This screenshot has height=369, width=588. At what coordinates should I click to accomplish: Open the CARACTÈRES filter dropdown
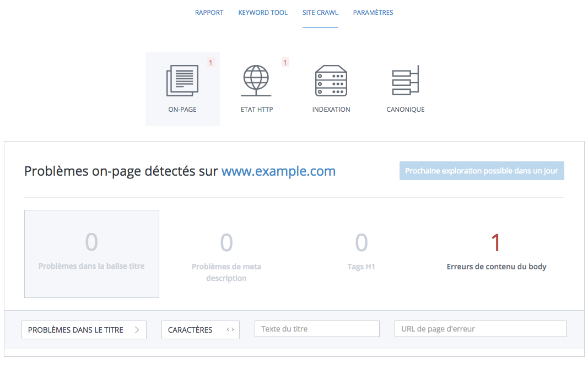pyautogui.click(x=200, y=329)
